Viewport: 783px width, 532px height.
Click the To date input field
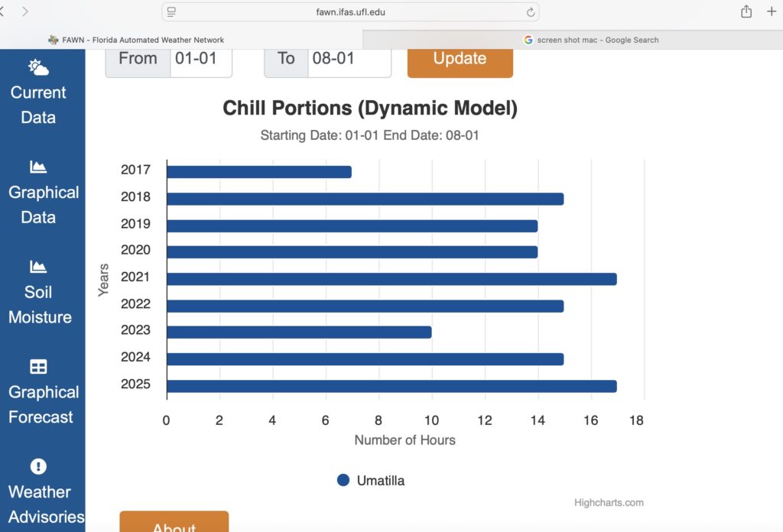point(349,59)
